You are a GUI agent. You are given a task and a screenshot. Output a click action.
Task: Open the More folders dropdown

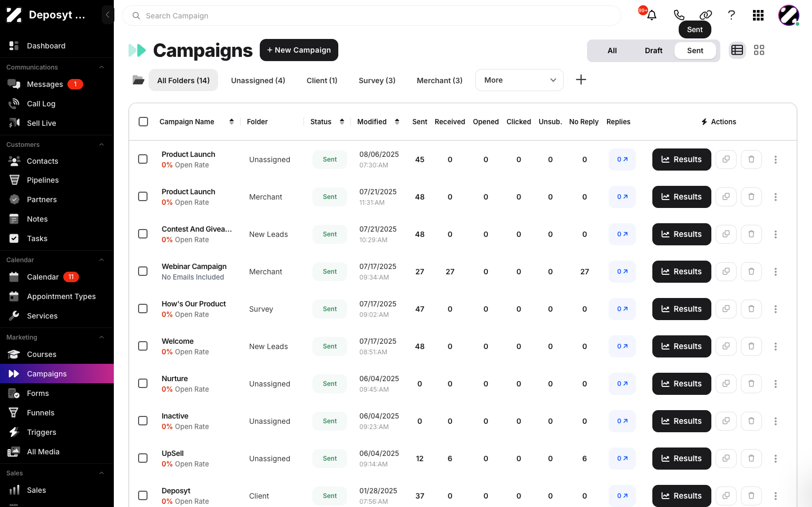[x=520, y=80]
